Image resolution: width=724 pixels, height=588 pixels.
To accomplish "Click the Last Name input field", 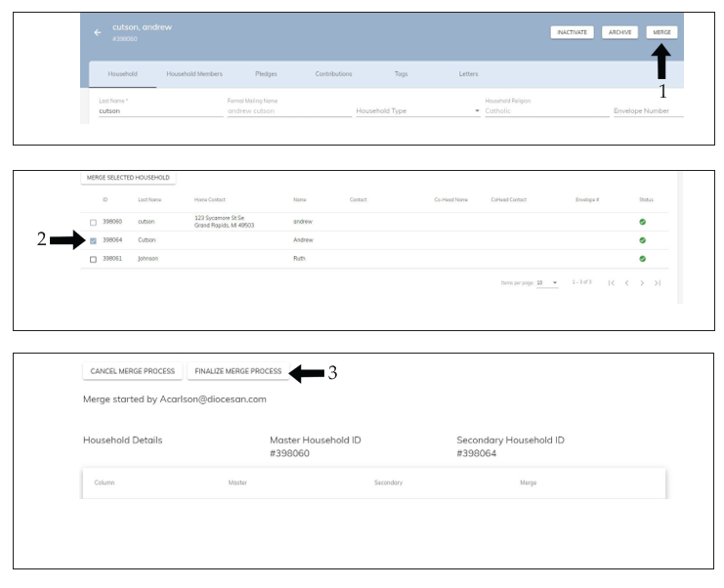I will 156,111.
